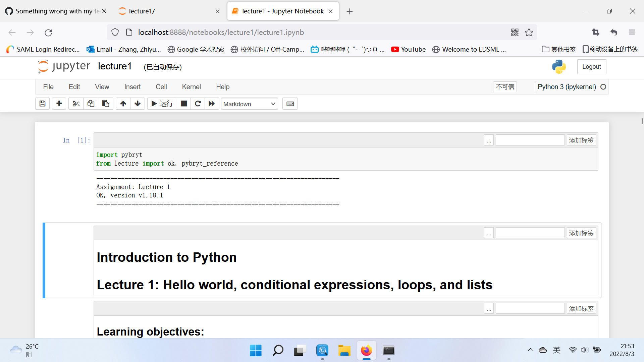This screenshot has width=644, height=362.
Task: Save the notebook using the save icon
Action: point(42,104)
